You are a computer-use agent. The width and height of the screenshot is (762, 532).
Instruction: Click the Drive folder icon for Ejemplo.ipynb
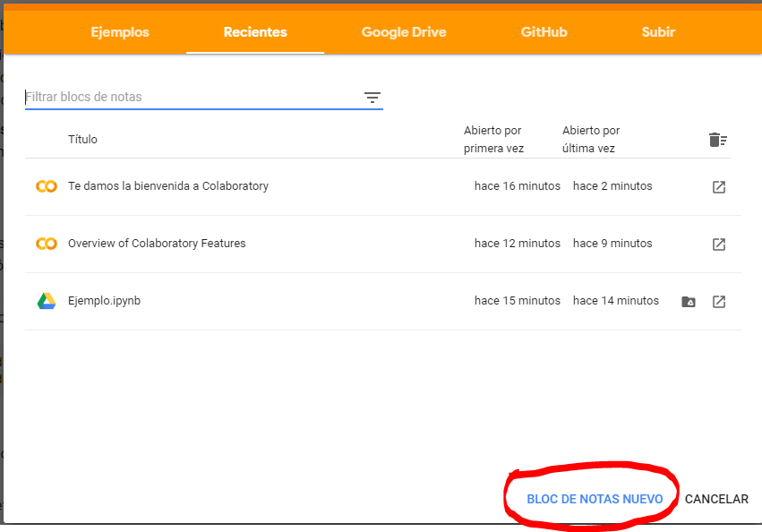point(688,302)
